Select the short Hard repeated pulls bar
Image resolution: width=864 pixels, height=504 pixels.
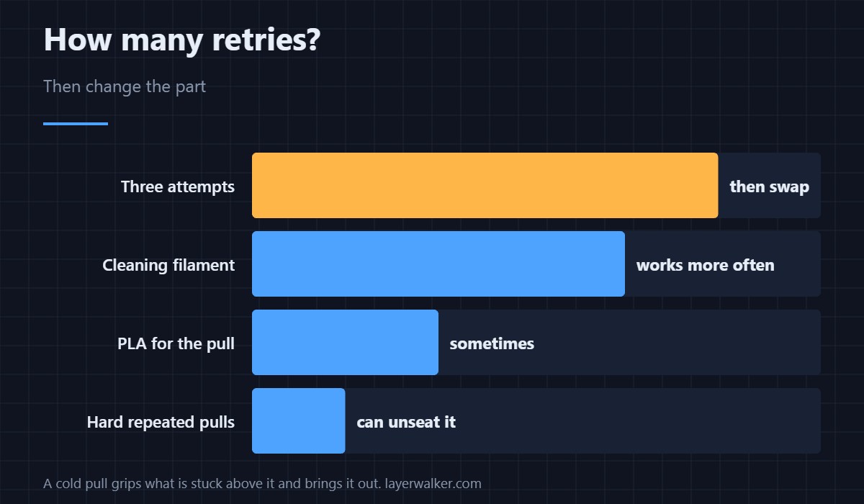(x=298, y=420)
